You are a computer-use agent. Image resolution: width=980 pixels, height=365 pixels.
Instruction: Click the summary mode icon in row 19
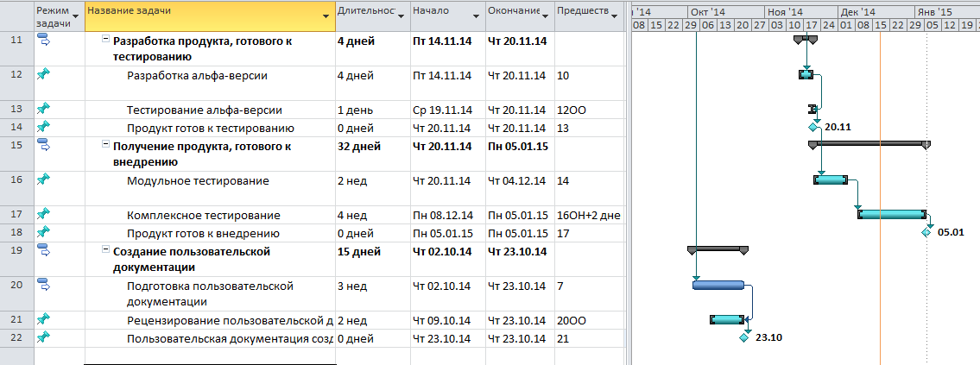click(43, 250)
